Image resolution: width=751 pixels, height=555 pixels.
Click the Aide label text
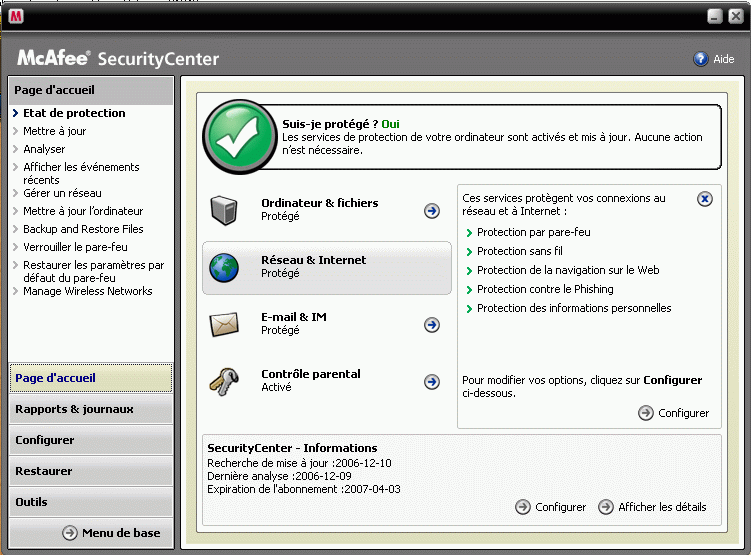(723, 59)
